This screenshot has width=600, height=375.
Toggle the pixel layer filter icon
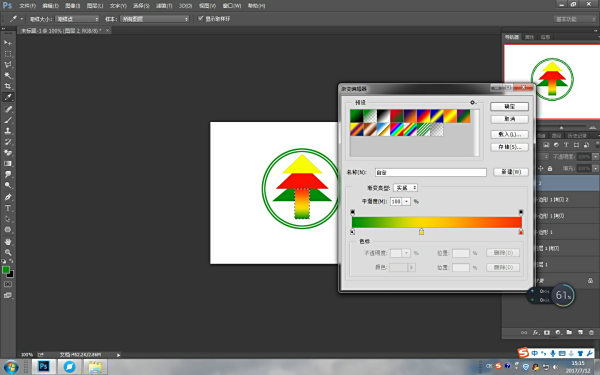coord(546,145)
